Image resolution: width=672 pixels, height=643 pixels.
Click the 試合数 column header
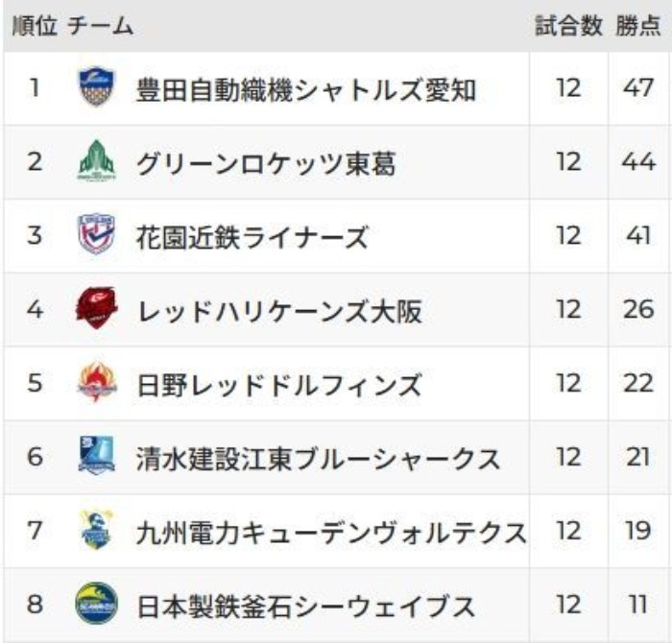(568, 26)
